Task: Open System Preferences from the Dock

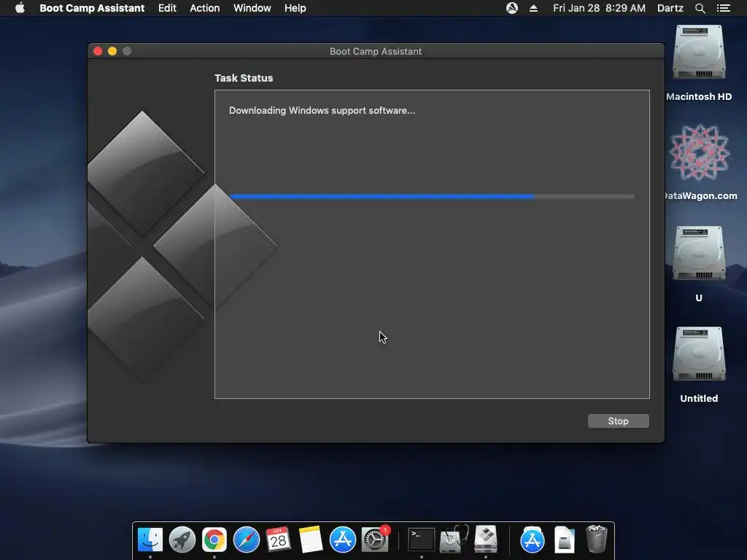Action: click(x=375, y=540)
